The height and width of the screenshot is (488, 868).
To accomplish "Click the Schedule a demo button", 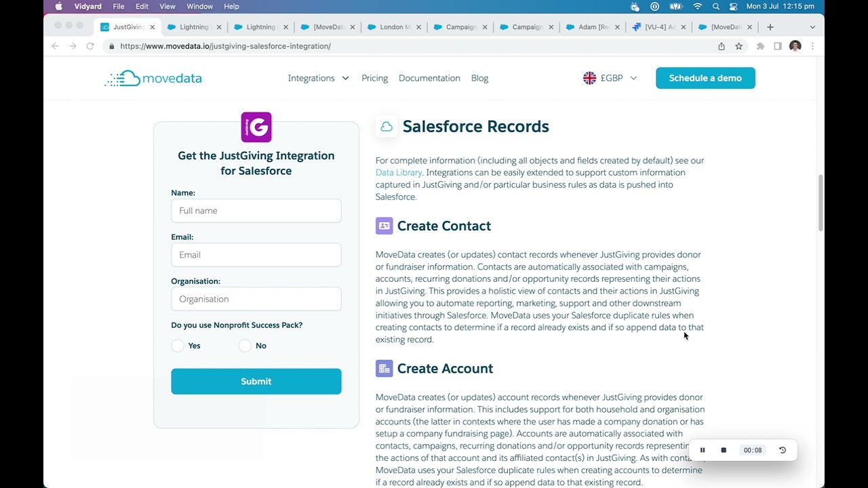I will click(705, 78).
